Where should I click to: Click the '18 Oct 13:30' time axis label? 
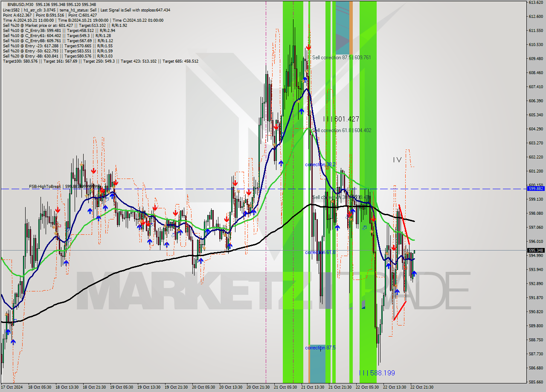pyautogui.click(x=67, y=387)
